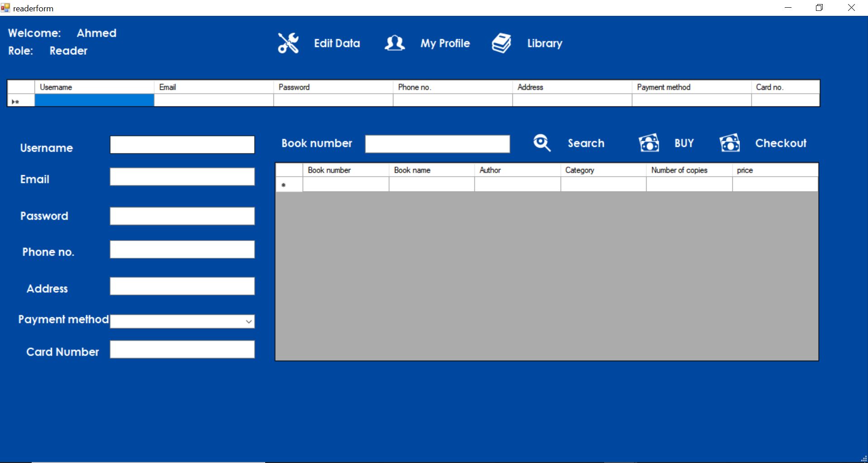Click the BUY money icon
This screenshot has width=868, height=463.
(649, 143)
